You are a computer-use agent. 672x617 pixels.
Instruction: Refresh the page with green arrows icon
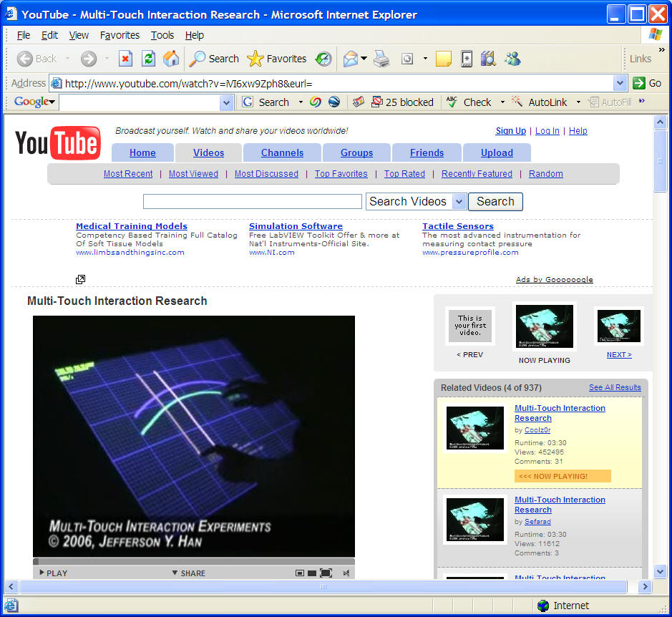pyautogui.click(x=148, y=58)
